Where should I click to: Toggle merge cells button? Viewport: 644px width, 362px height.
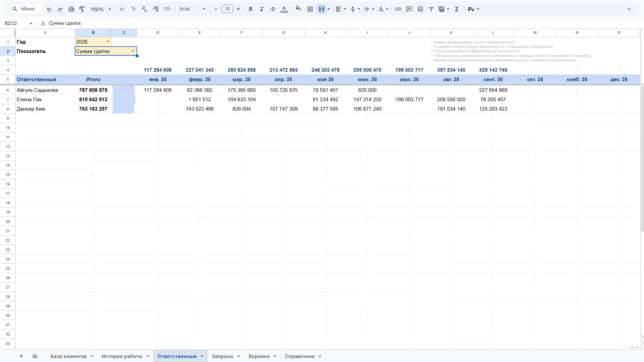(x=322, y=9)
